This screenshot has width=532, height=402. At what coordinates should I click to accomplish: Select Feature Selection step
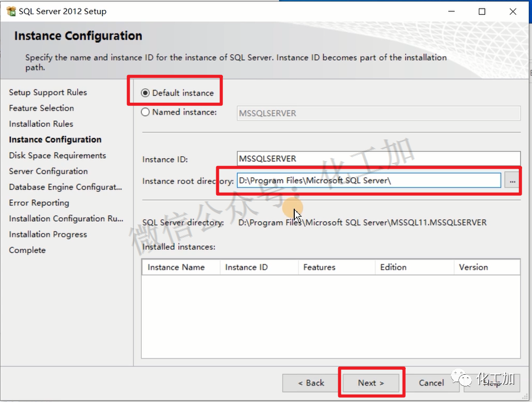click(41, 108)
